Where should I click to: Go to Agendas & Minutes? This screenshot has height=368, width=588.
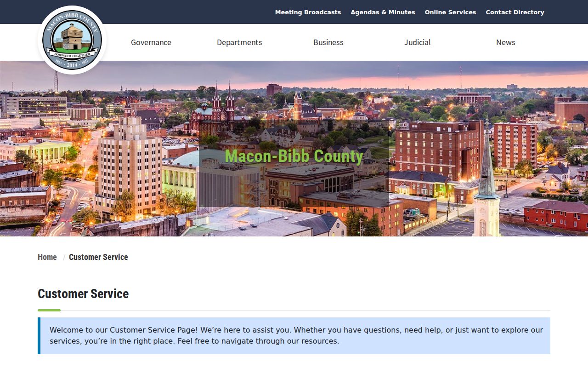coord(383,12)
